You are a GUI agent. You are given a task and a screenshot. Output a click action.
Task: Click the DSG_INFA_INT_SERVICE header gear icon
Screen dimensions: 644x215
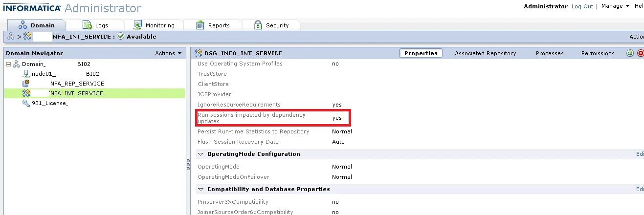pos(199,53)
